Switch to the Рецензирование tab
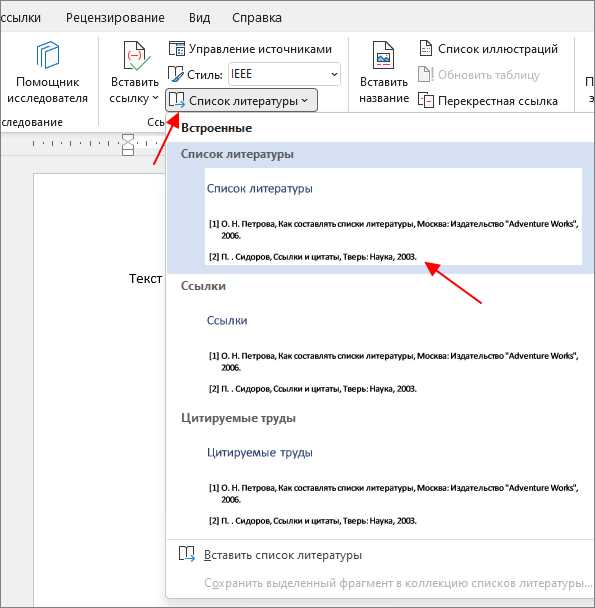 [x=115, y=18]
